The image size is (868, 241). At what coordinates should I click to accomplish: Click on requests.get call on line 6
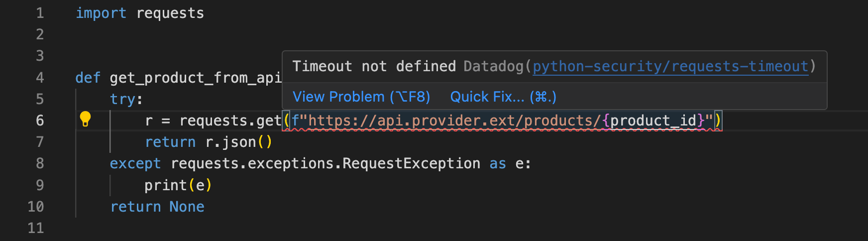[230, 120]
